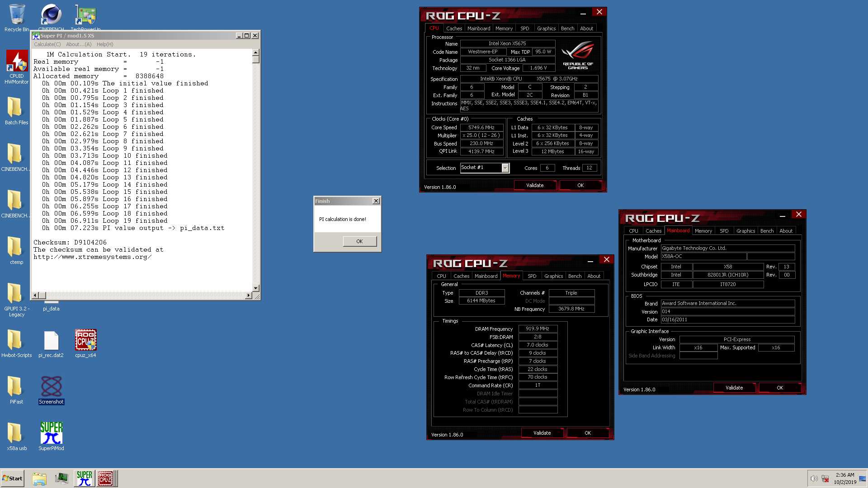Click the Windows Start button
This screenshot has width=868, height=488.
pyautogui.click(x=12, y=478)
